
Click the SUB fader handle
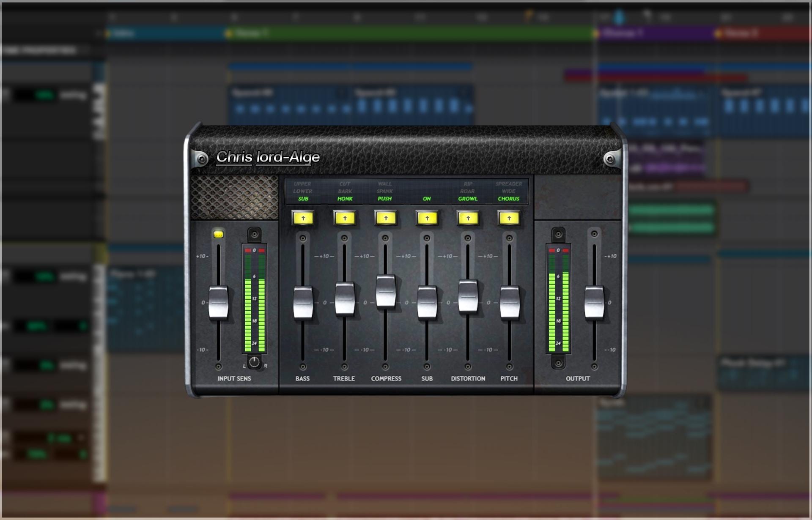[427, 303]
